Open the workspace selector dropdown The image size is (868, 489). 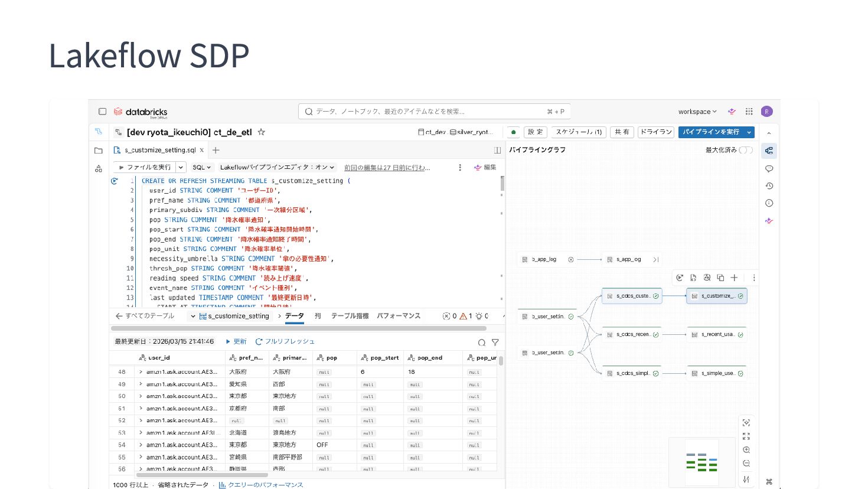click(697, 112)
